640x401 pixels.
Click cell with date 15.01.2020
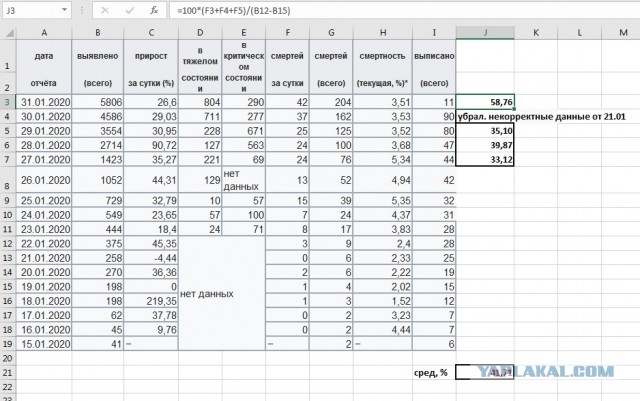44,344
